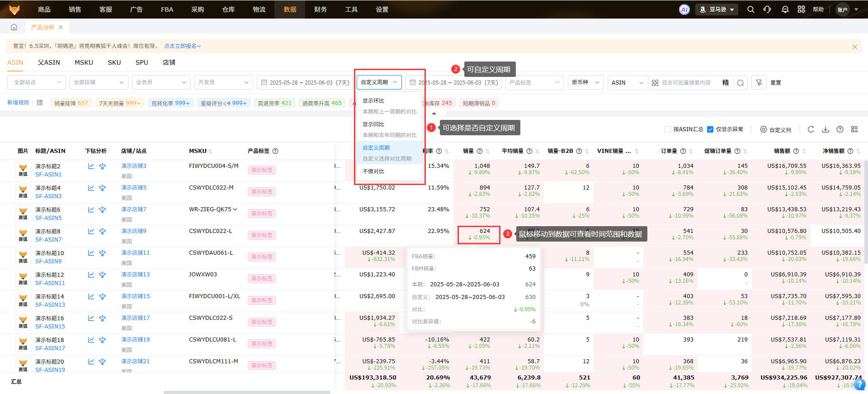
Task: Click the 点击立即报名 signup link
Action: point(182,46)
